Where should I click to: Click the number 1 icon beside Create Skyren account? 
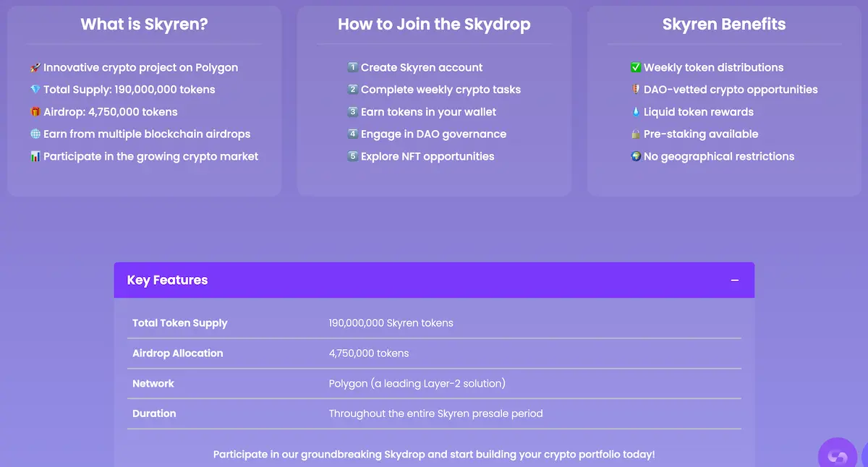[x=353, y=67]
